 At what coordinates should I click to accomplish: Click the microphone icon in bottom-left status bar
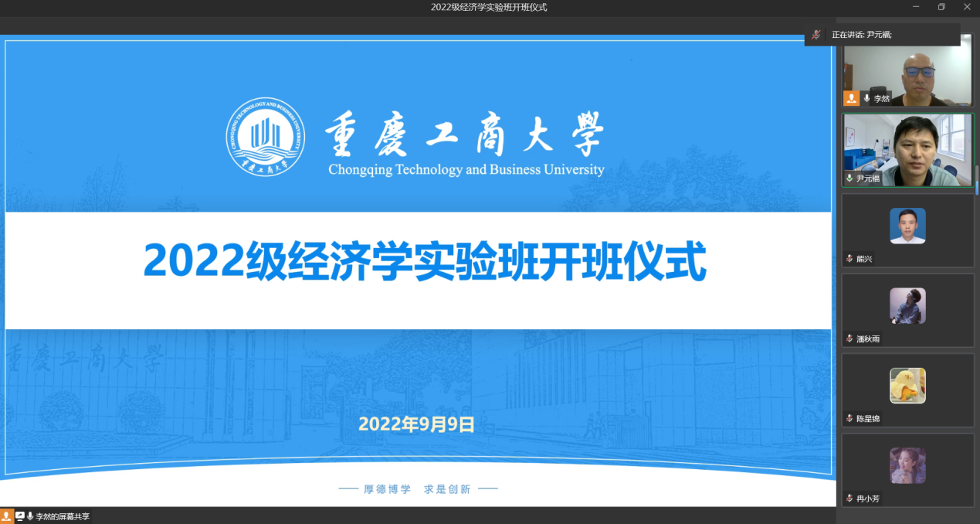click(30, 516)
